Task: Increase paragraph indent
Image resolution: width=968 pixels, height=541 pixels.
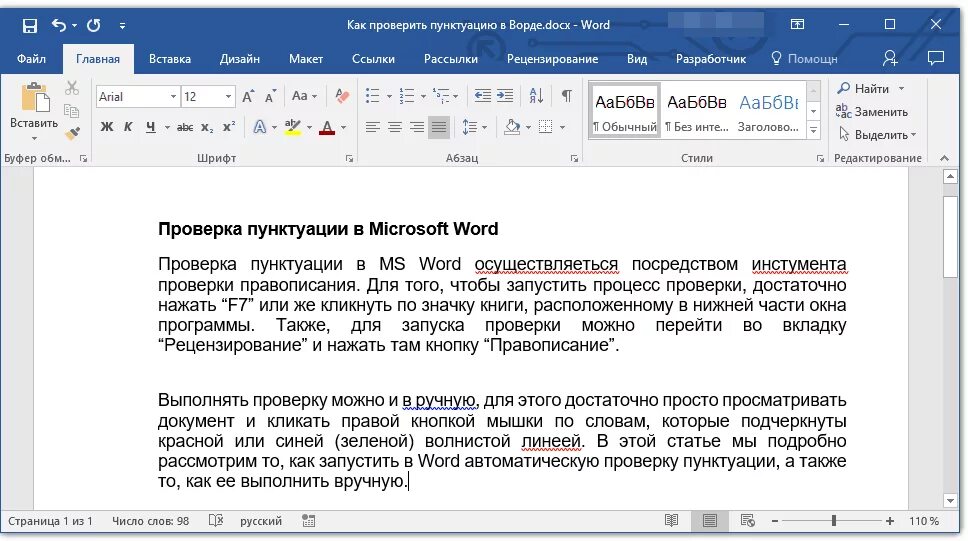Action: [505, 96]
